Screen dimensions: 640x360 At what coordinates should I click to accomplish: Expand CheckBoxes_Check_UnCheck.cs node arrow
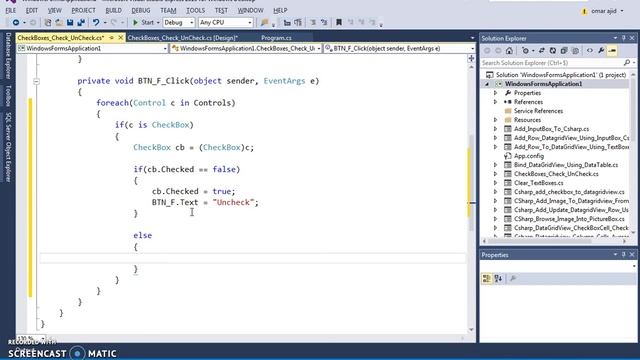(496, 174)
